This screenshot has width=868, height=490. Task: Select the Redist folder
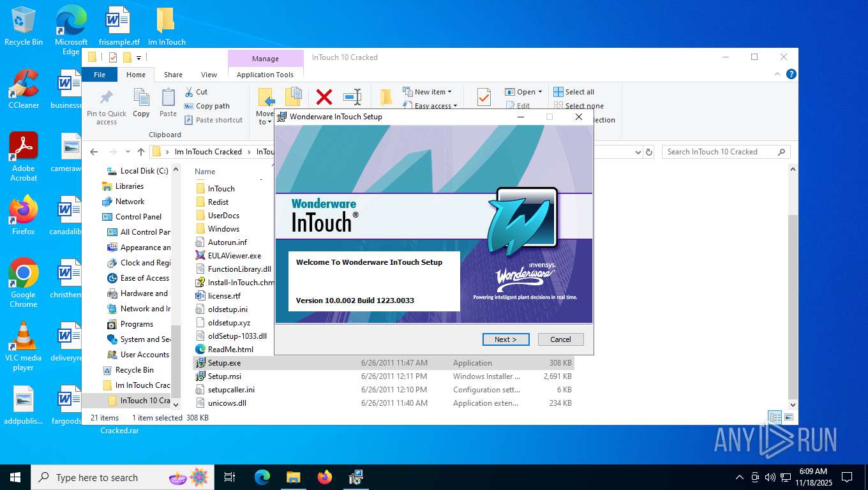(218, 202)
